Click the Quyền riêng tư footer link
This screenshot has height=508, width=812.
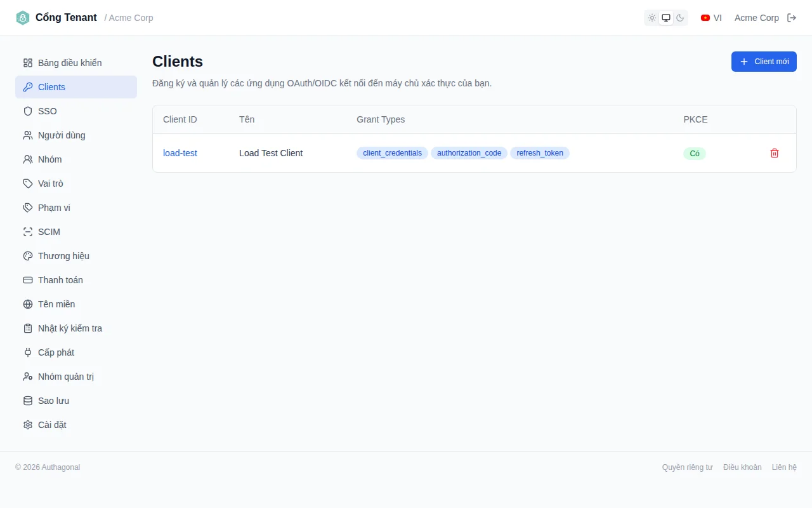coord(687,467)
